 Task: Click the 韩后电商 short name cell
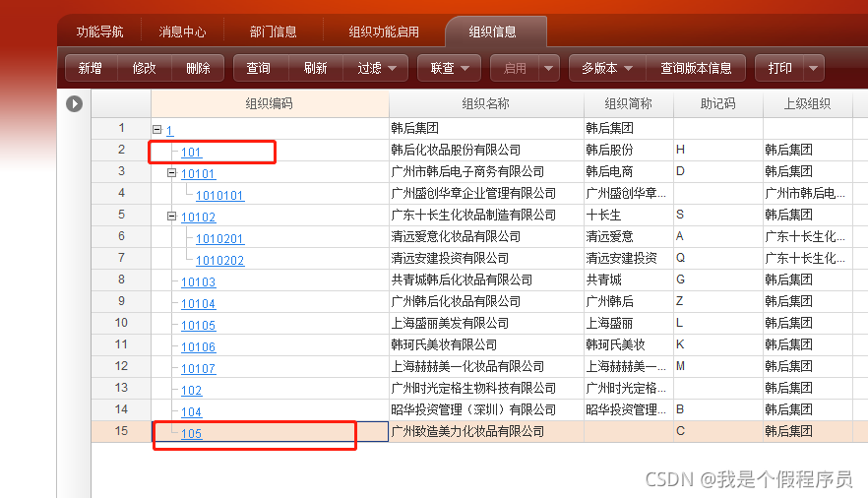[x=628, y=171]
